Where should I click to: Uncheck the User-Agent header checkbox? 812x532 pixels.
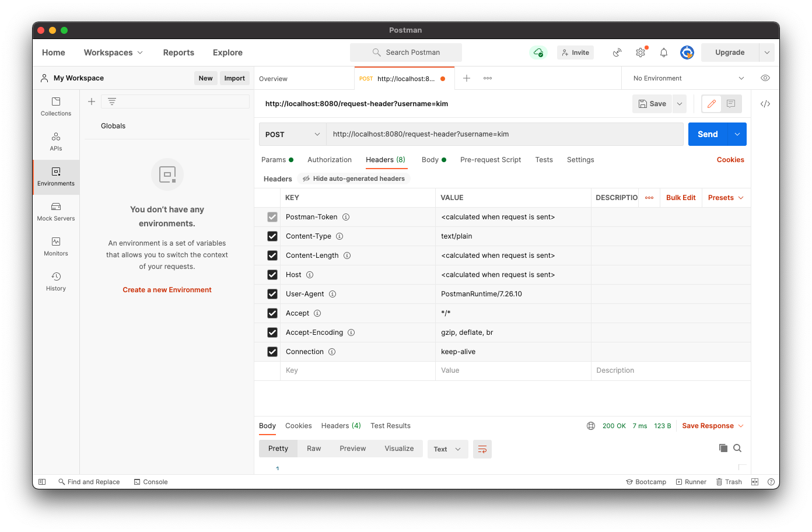pyautogui.click(x=272, y=294)
